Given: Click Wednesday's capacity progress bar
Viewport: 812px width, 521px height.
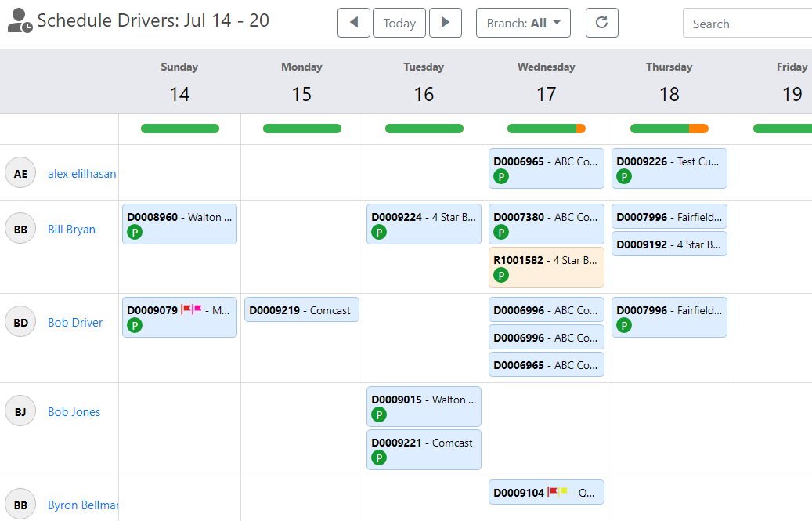Looking at the screenshot, I should point(546,128).
